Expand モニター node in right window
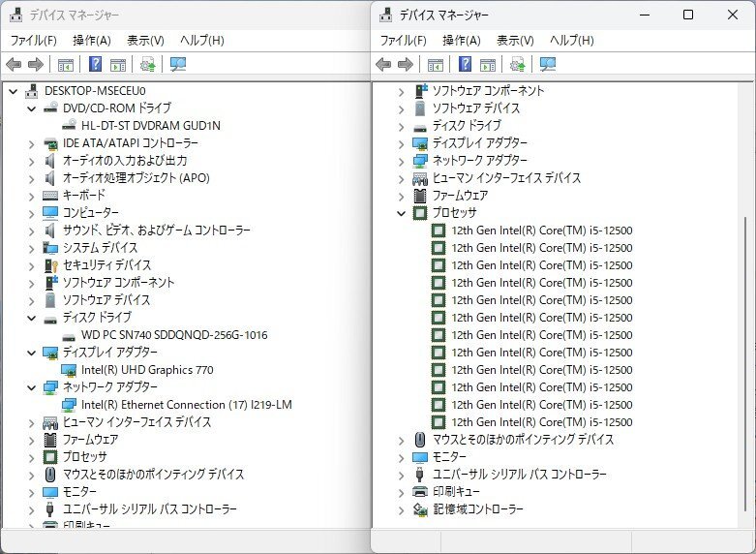This screenshot has height=554, width=756. 401,457
